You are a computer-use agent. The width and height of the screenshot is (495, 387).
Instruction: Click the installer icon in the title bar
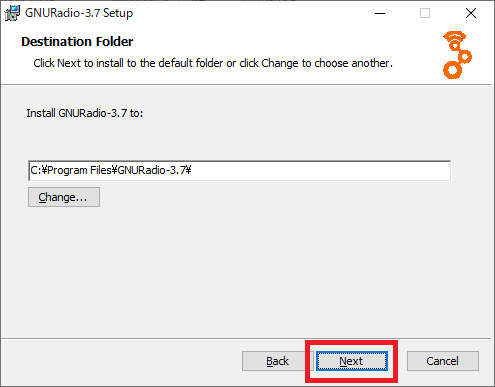12,13
